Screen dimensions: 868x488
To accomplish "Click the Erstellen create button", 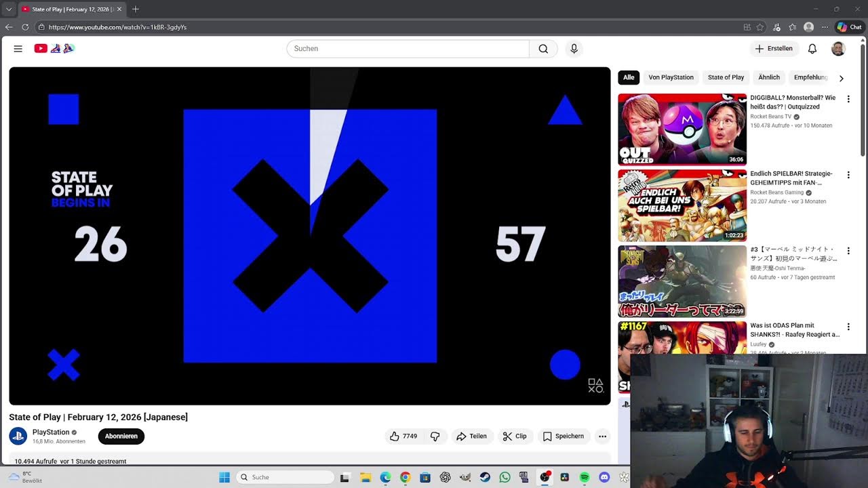I will point(774,49).
